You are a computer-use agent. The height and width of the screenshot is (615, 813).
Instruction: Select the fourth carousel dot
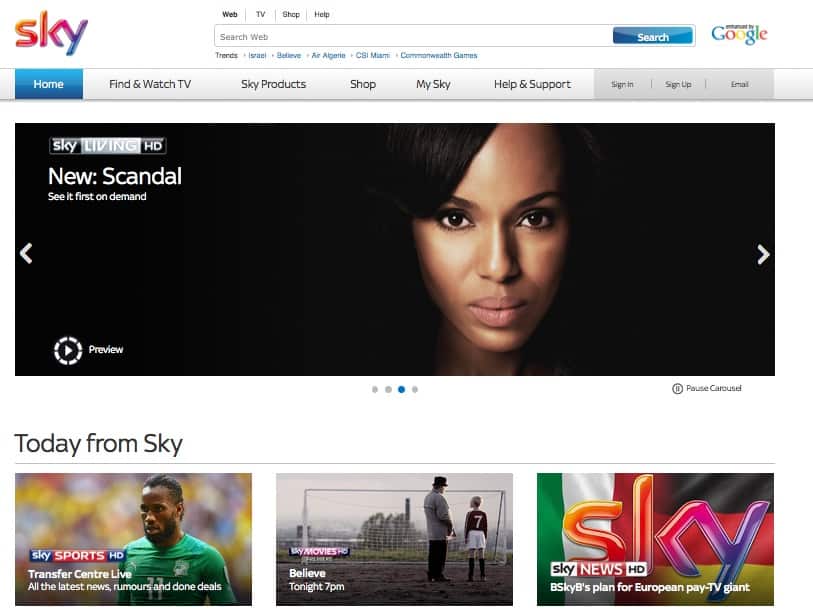pos(415,389)
